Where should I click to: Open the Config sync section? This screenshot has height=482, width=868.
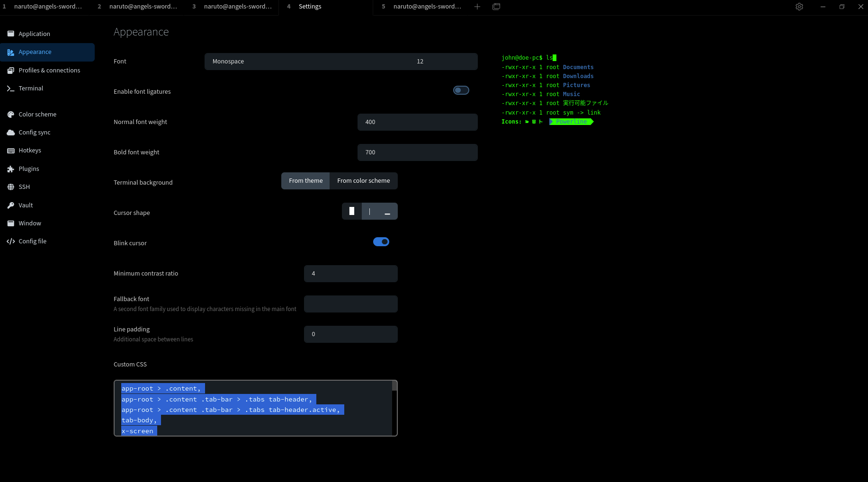coord(34,132)
